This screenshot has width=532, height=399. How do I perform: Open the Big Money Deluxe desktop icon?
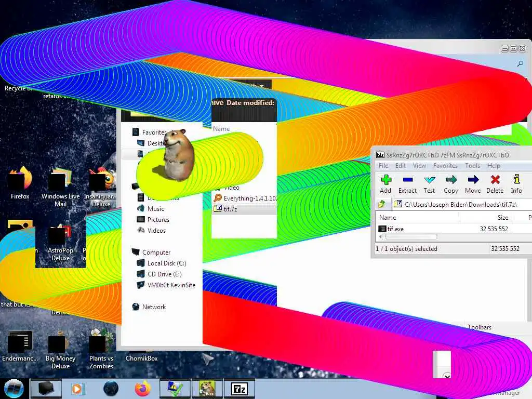[x=60, y=351]
